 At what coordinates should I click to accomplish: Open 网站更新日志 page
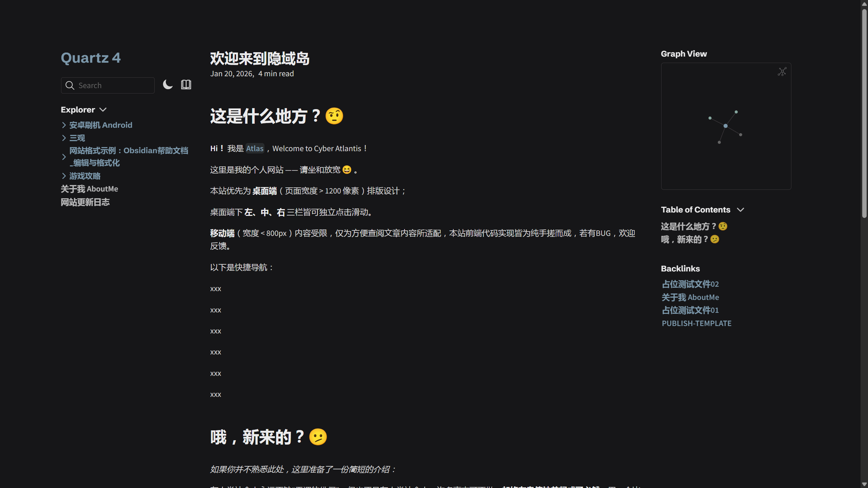tap(85, 202)
